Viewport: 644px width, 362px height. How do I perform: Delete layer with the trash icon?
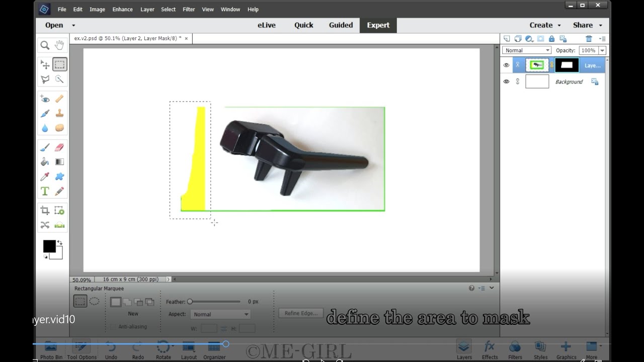pyautogui.click(x=589, y=39)
